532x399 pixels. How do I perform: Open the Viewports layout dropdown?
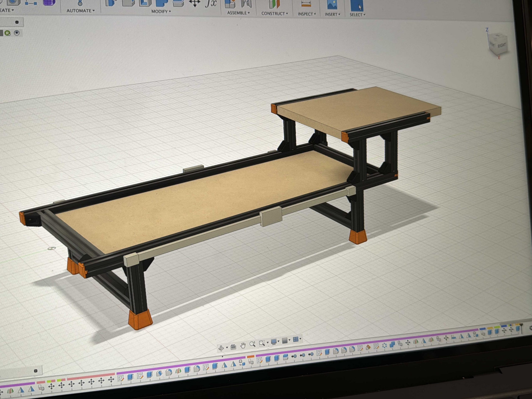[x=297, y=339]
